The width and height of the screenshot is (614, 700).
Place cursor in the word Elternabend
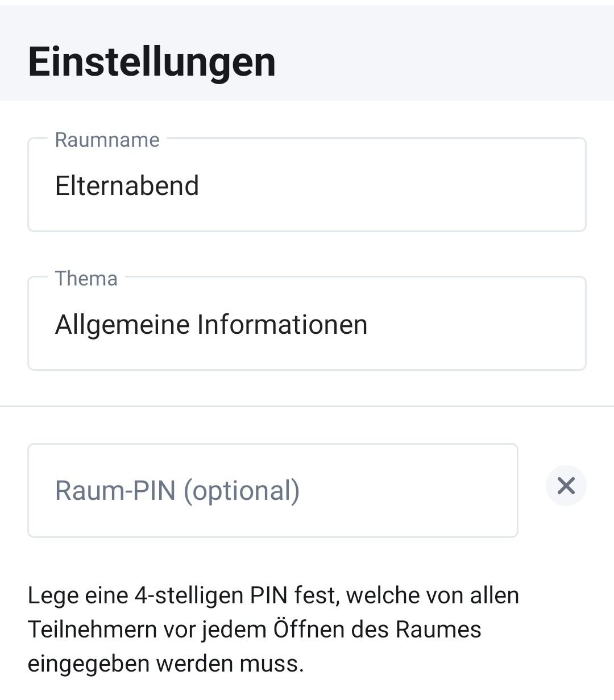[x=127, y=185]
